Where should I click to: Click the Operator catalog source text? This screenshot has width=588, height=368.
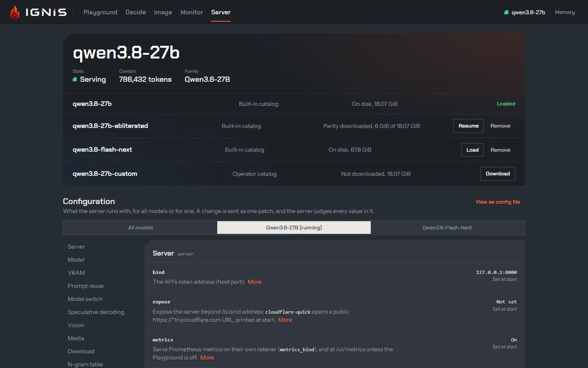pos(254,174)
